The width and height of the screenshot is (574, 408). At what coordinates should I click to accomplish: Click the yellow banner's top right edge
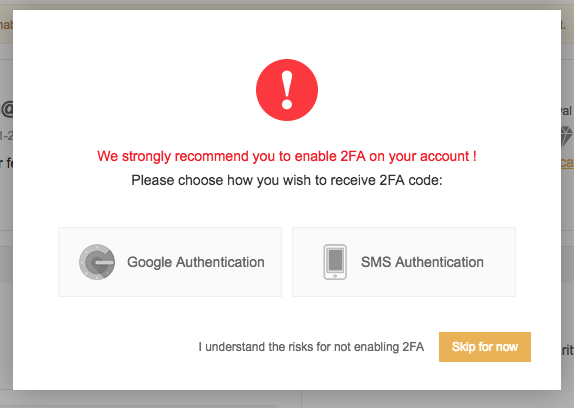pyautogui.click(x=567, y=25)
